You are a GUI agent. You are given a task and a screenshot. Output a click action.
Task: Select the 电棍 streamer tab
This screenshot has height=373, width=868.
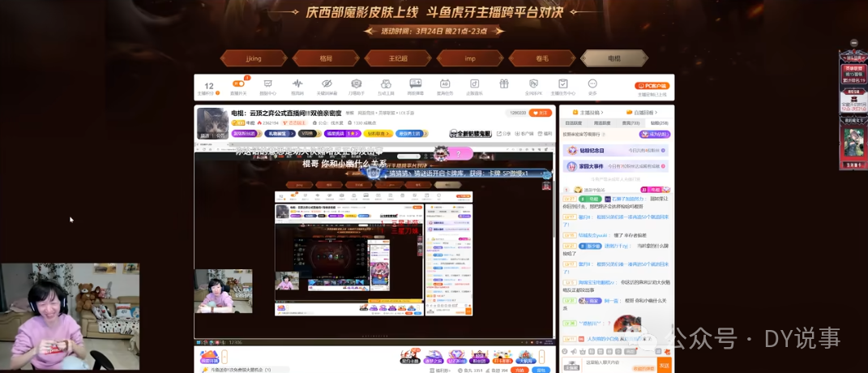(614, 58)
